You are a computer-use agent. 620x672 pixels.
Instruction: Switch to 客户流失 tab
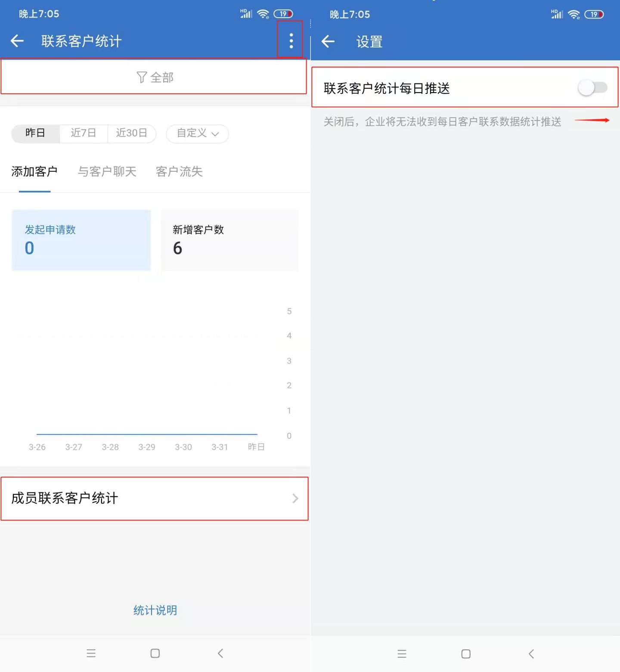click(x=179, y=172)
